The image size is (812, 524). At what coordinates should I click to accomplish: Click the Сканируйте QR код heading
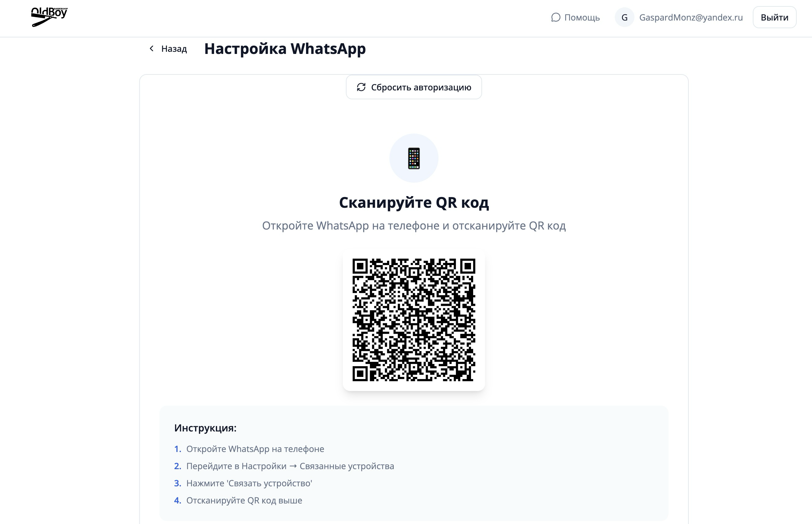coord(414,203)
